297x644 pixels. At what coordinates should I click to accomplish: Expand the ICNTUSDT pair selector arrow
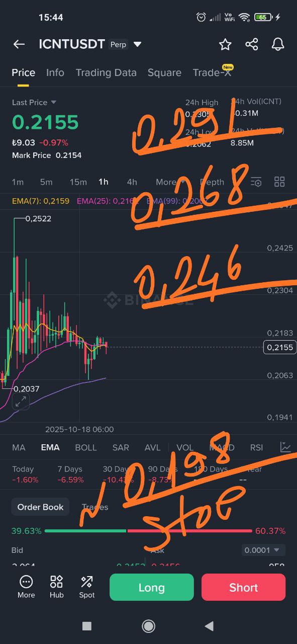click(137, 44)
